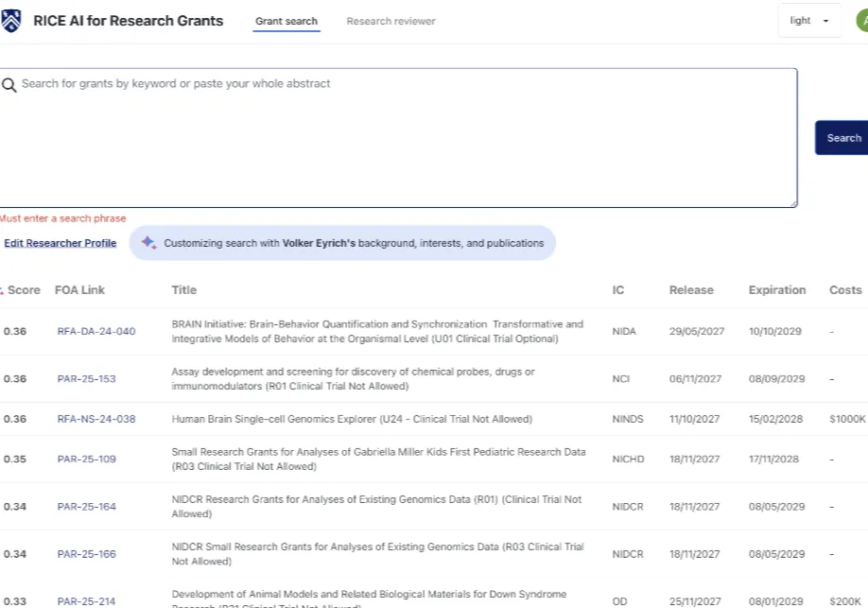Click the sparkle AI icon in customizing banner

tap(148, 242)
